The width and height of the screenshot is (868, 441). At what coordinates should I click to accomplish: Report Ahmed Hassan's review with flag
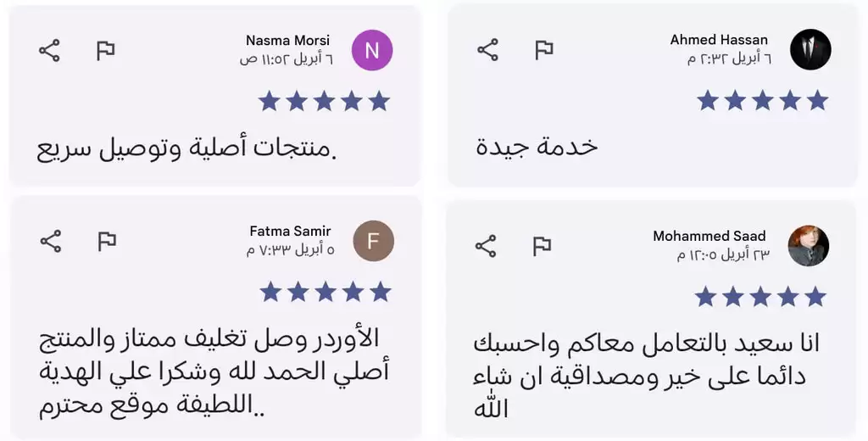[x=543, y=50]
